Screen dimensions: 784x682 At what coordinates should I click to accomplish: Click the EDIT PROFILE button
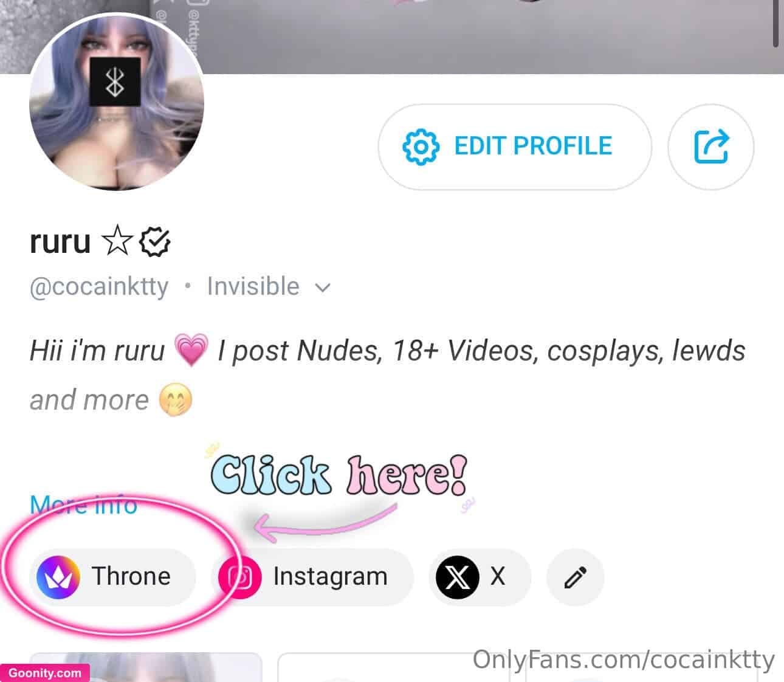click(515, 146)
